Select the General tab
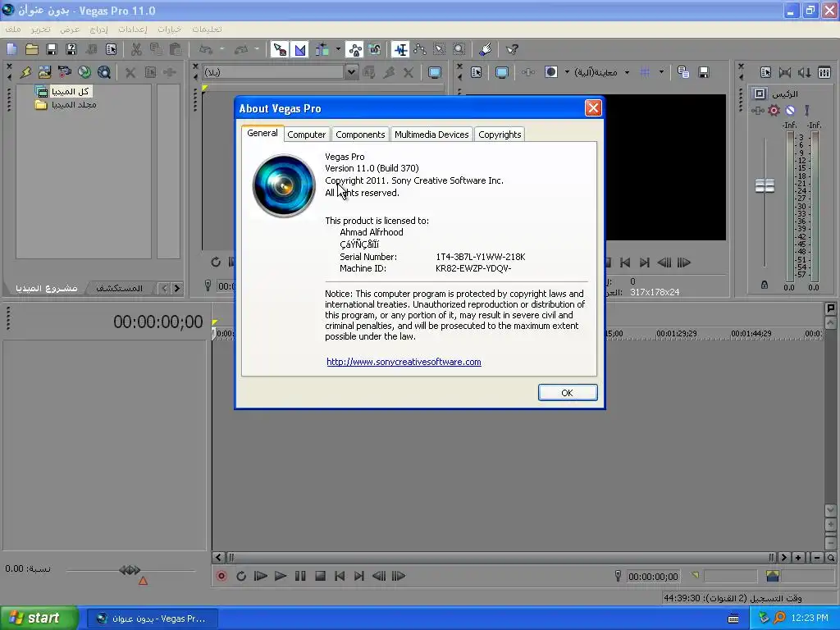Image resolution: width=840 pixels, height=630 pixels. point(262,133)
